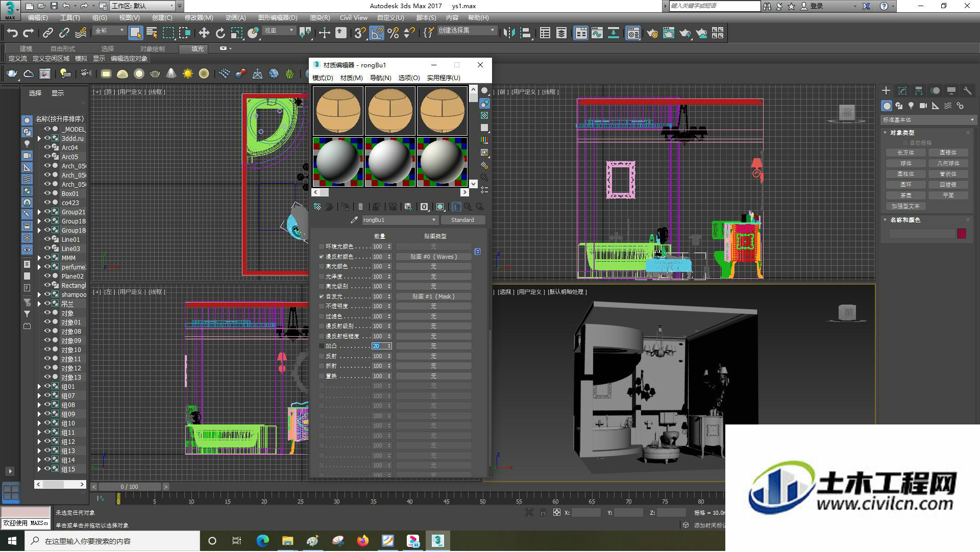
Task: Open the Utilities wrench panel icon
Action: [968, 91]
